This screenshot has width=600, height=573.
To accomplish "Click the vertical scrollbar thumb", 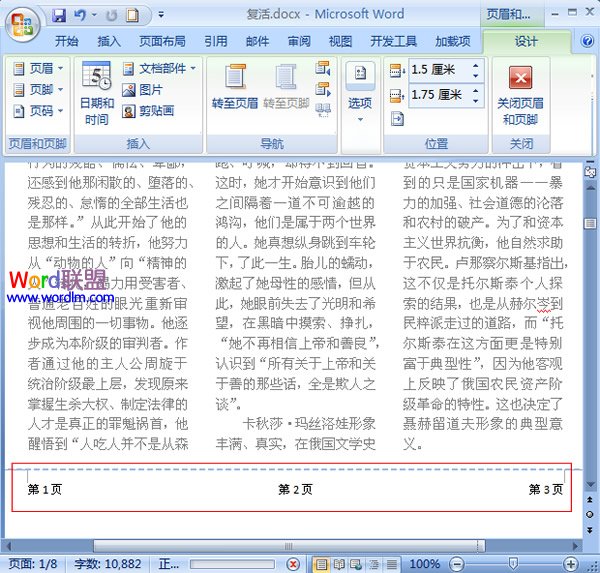I will (x=590, y=224).
